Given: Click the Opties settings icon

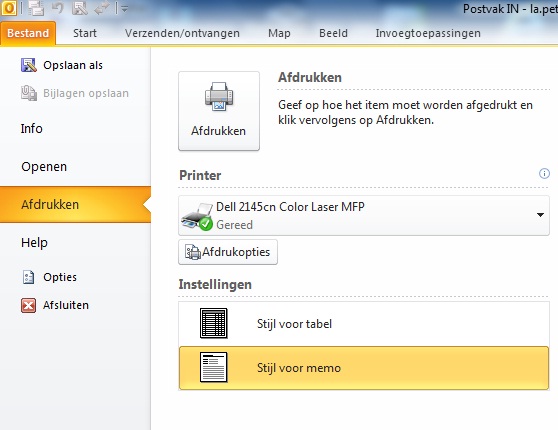Looking at the screenshot, I should pos(28,277).
